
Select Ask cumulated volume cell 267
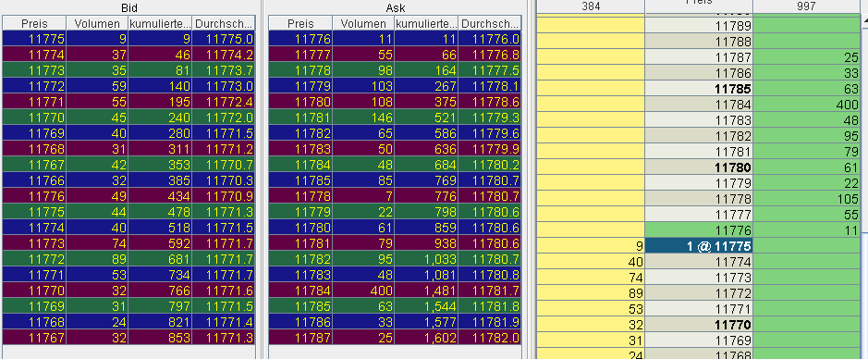[426, 86]
